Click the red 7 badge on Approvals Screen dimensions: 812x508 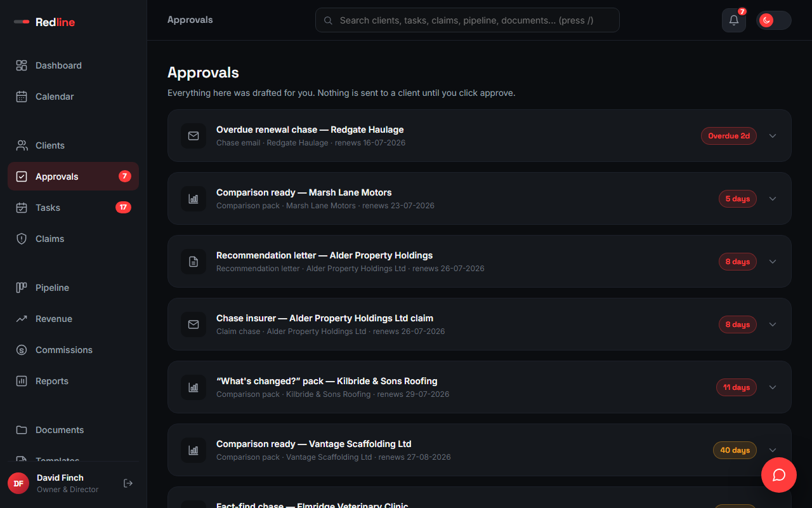coord(125,177)
